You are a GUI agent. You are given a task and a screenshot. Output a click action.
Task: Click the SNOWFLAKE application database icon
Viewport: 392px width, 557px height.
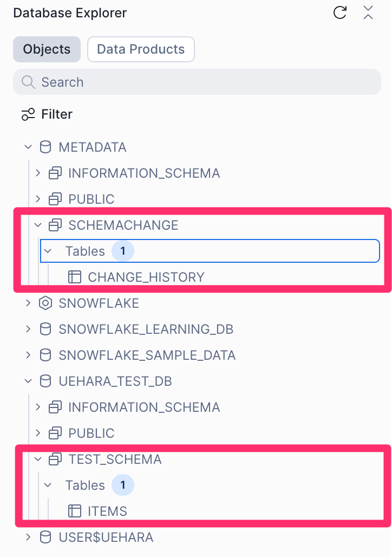click(46, 303)
